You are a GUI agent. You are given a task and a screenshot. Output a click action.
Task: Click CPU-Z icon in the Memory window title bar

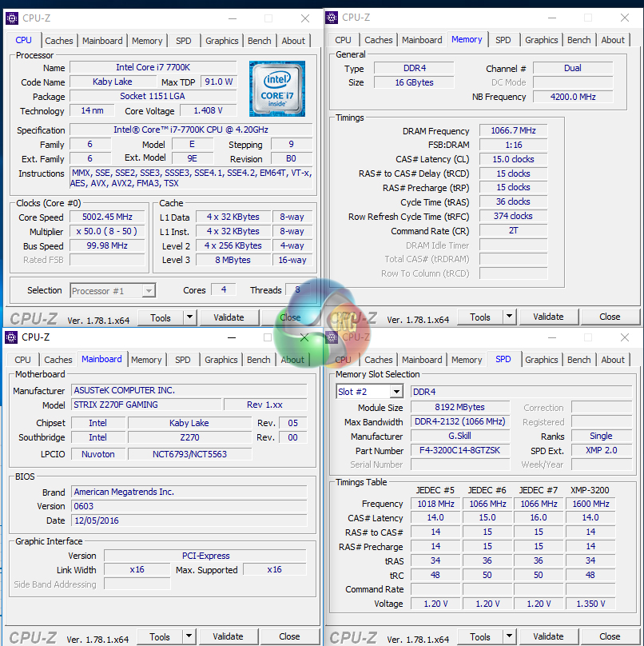pyautogui.click(x=332, y=17)
